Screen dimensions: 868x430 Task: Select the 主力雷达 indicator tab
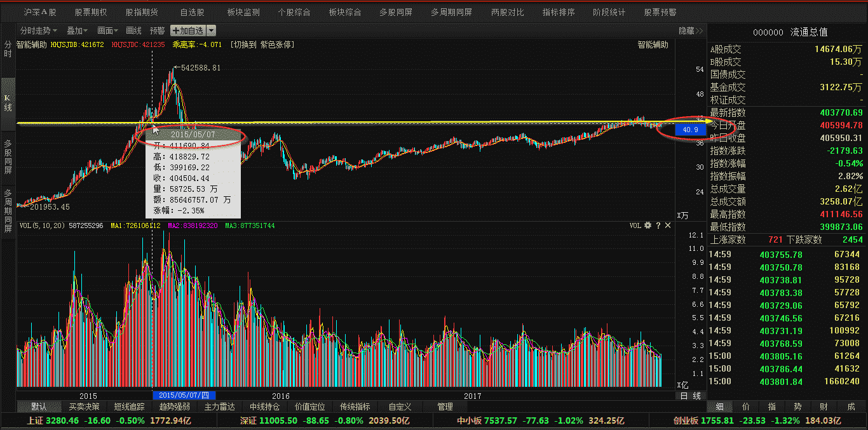coord(219,406)
